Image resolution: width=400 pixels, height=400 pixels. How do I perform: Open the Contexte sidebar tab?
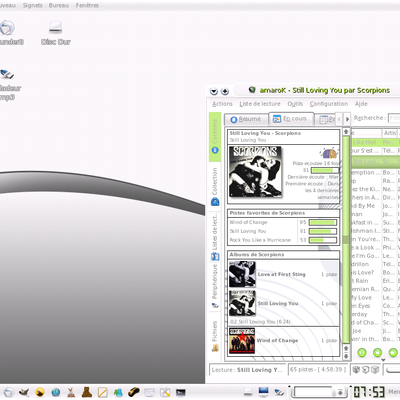215,137
